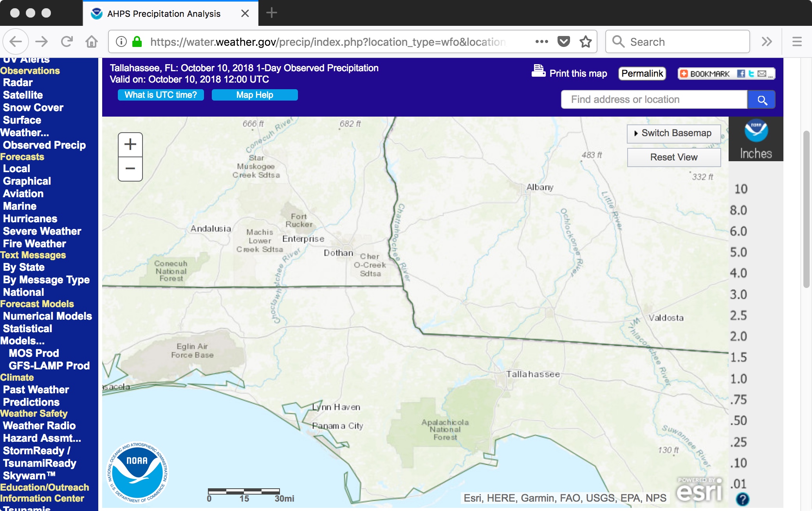Reload the page with refresh icon

[67, 41]
